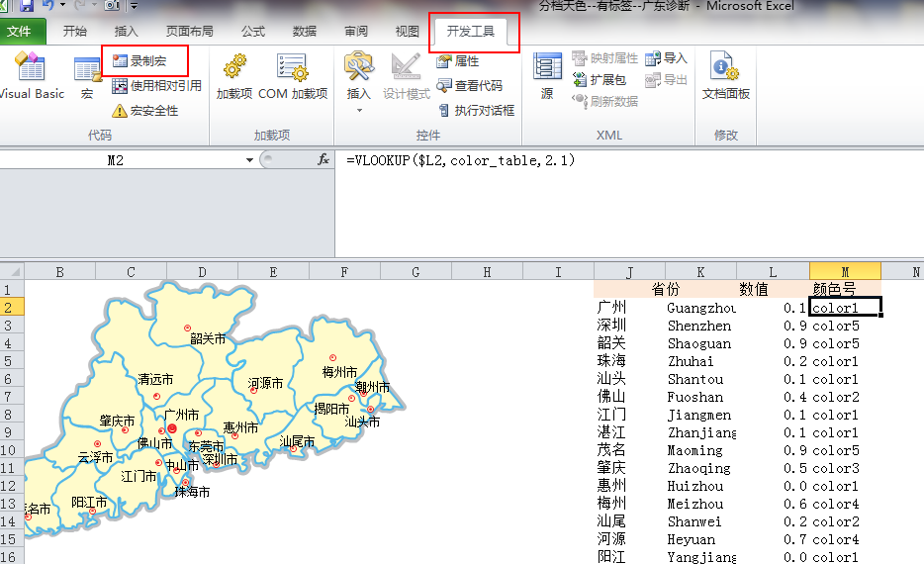The image size is (924, 564).
Task: Open the Macros (宏) list button
Action: pyautogui.click(x=87, y=76)
